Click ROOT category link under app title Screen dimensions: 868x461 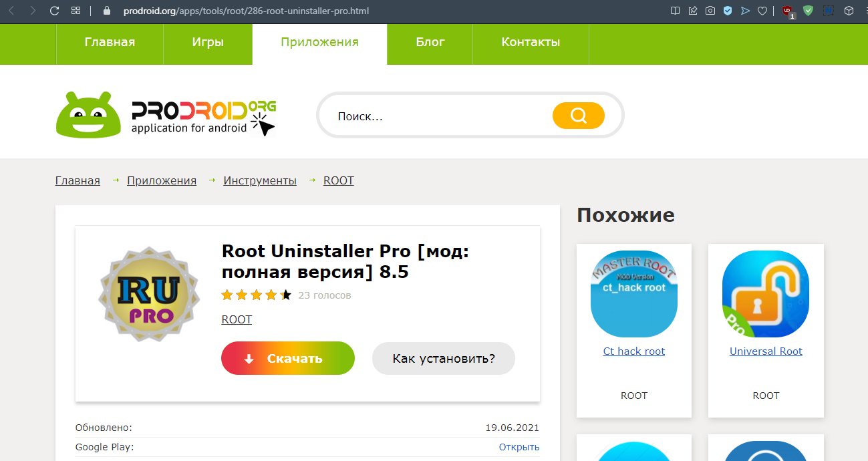tap(237, 319)
